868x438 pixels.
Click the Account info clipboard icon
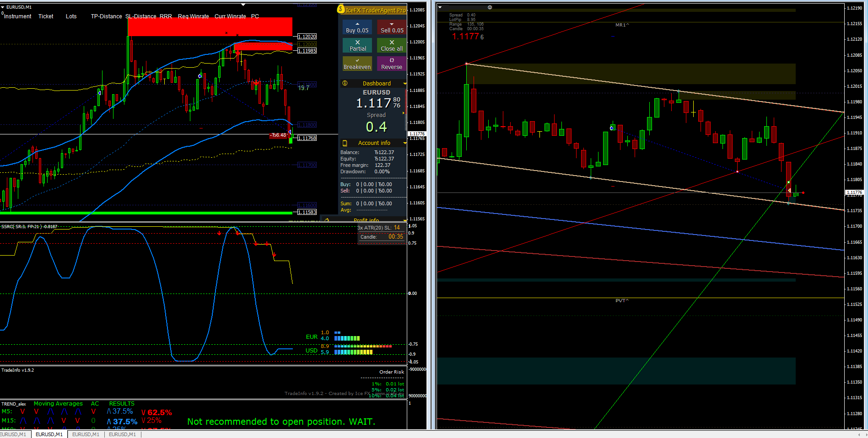click(x=345, y=143)
